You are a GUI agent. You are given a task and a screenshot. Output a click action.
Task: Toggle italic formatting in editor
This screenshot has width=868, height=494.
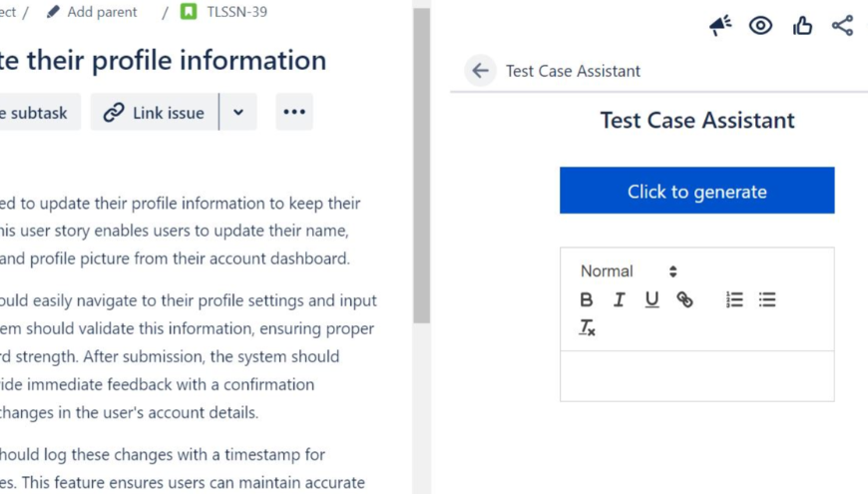pos(619,299)
